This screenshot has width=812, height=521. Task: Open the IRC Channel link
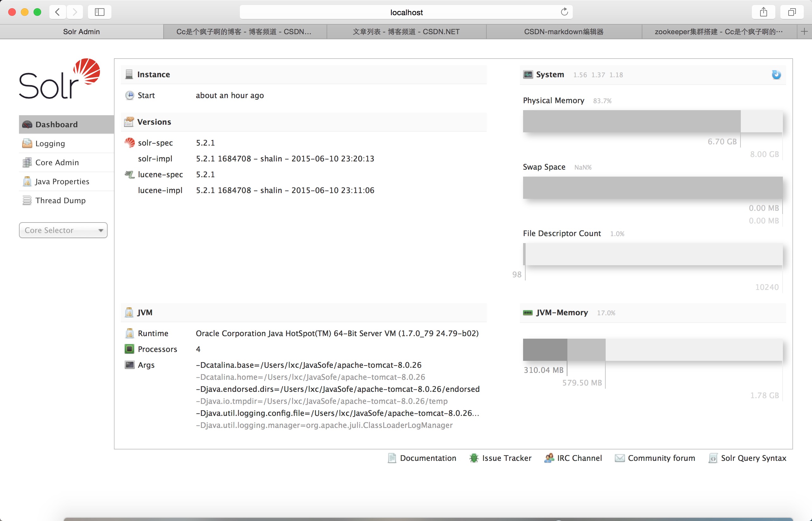573,458
